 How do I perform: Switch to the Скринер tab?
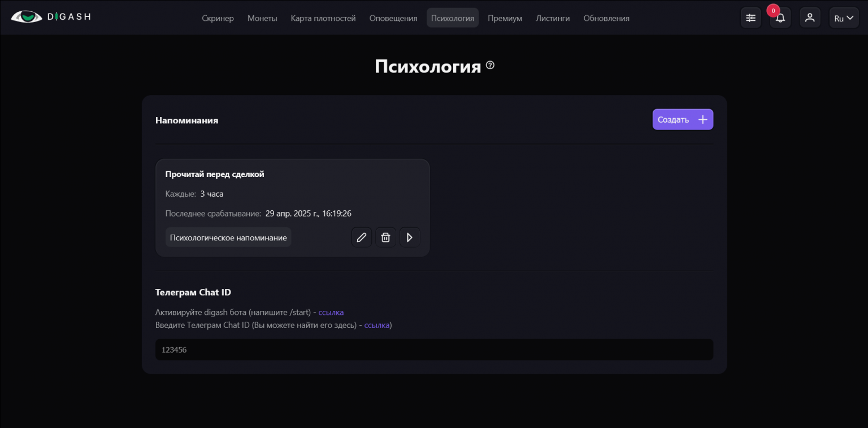[x=218, y=18]
